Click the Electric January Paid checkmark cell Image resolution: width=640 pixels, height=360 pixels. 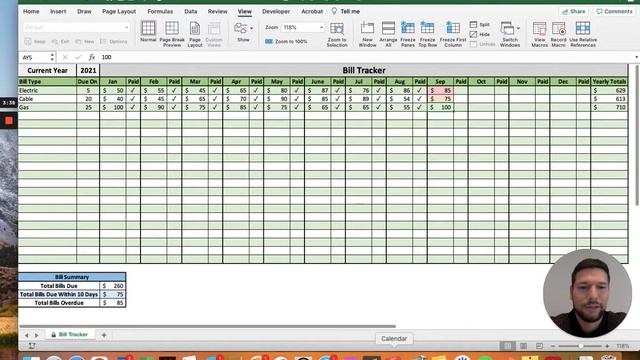coord(133,90)
